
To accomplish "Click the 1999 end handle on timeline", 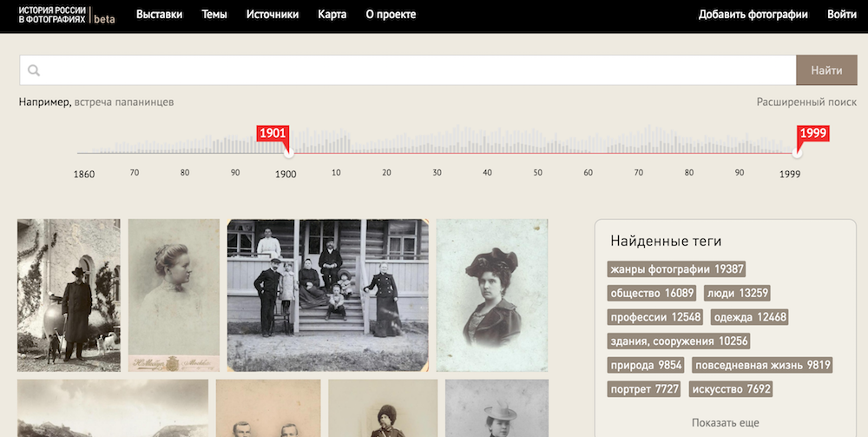I will pyautogui.click(x=797, y=153).
